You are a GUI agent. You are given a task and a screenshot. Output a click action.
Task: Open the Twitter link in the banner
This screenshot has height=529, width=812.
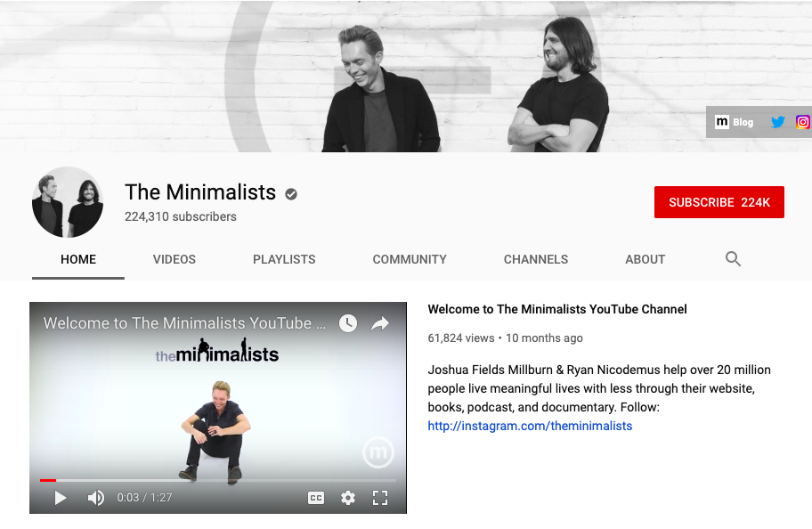(777, 122)
